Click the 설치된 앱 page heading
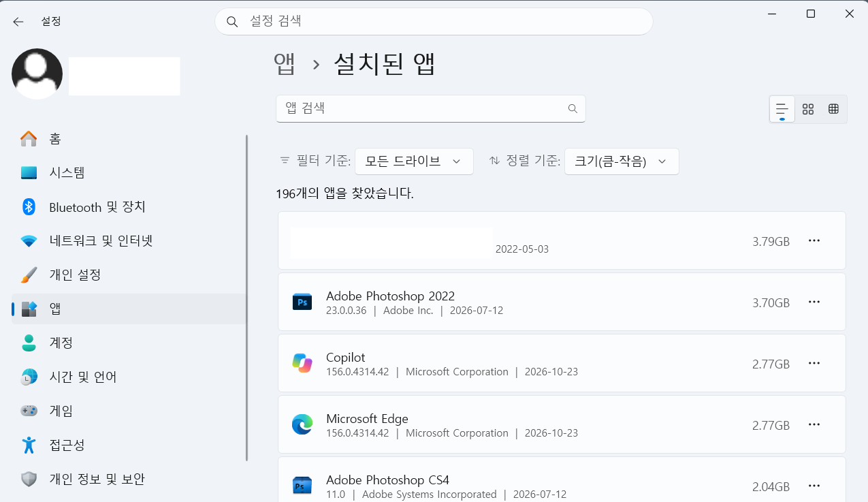 [384, 64]
